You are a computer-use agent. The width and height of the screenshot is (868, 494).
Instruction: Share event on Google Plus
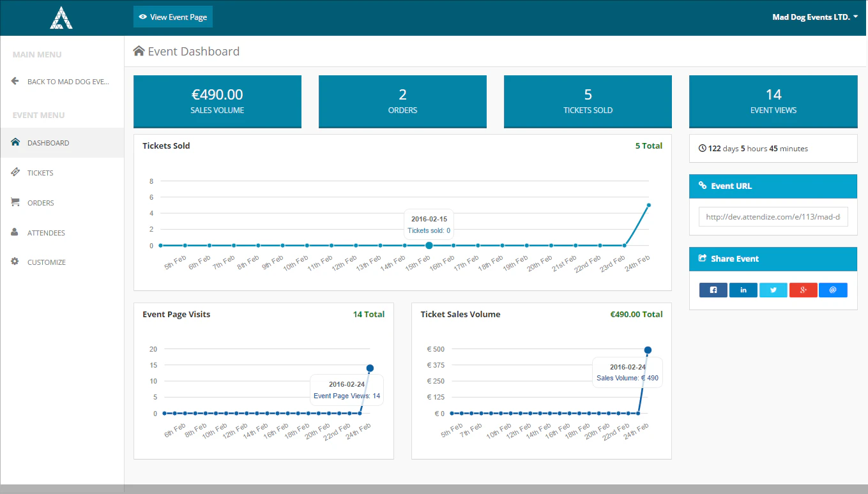click(803, 290)
